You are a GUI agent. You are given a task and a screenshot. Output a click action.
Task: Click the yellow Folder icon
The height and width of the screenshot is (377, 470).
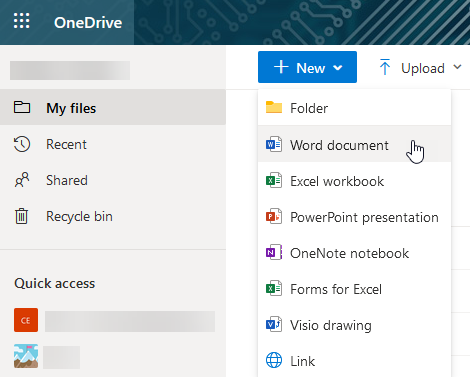pos(274,107)
